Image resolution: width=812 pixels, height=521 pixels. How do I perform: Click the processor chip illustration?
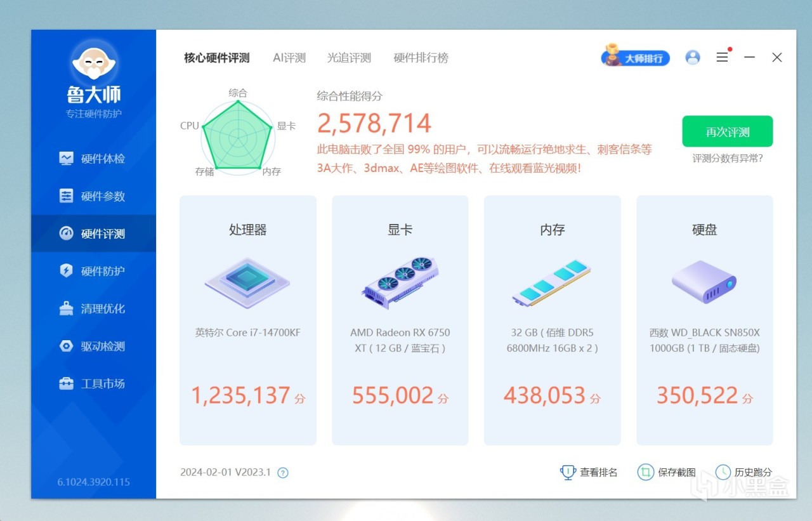247,282
